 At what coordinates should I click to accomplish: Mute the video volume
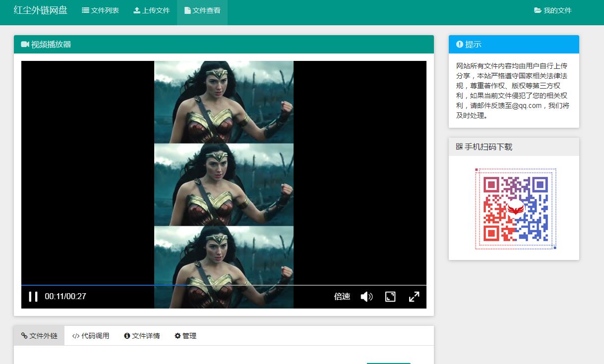[366, 297]
